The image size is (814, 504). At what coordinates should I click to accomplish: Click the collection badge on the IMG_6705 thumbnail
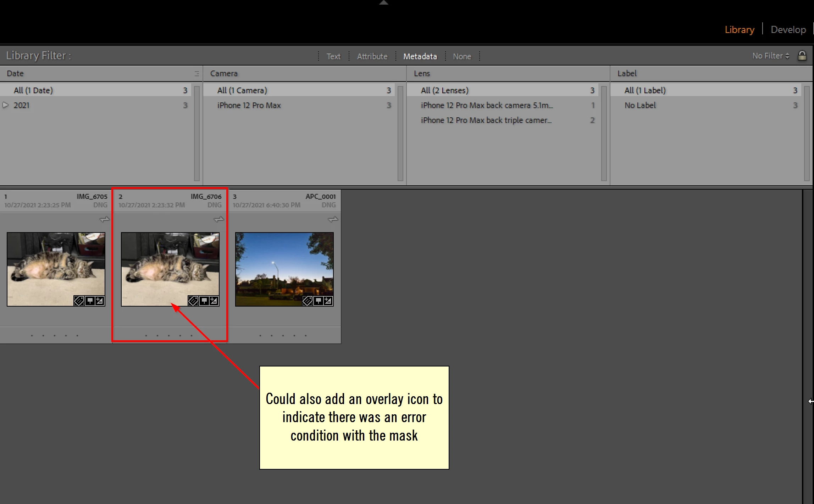click(90, 301)
